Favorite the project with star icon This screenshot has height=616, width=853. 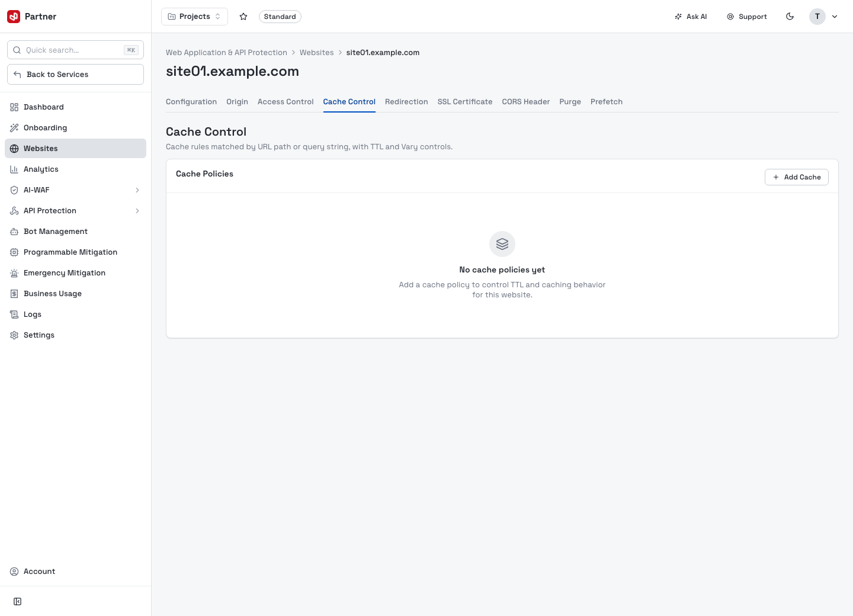(x=243, y=17)
